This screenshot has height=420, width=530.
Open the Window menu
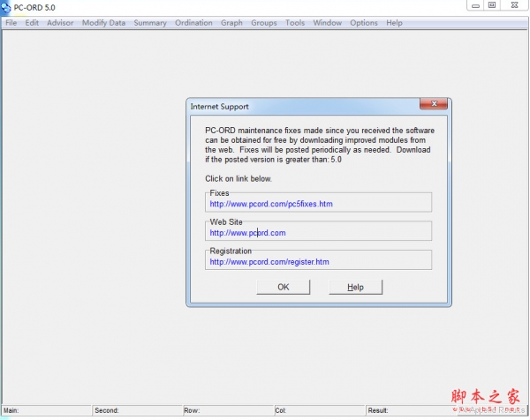click(x=327, y=23)
